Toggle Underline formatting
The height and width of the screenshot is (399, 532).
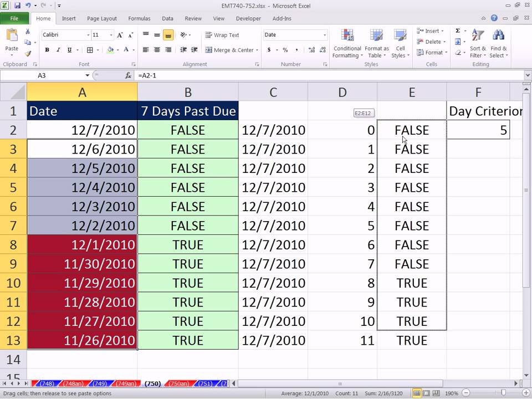pyautogui.click(x=69, y=50)
